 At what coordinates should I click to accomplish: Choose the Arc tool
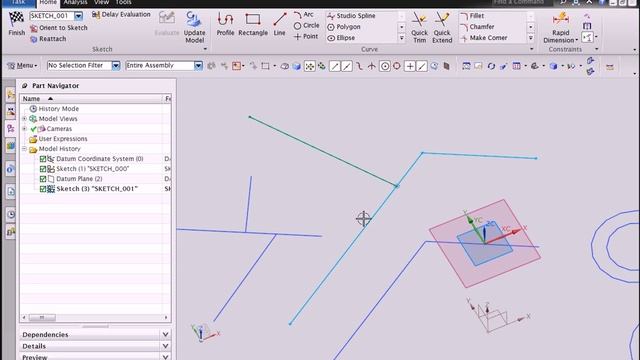(x=304, y=15)
